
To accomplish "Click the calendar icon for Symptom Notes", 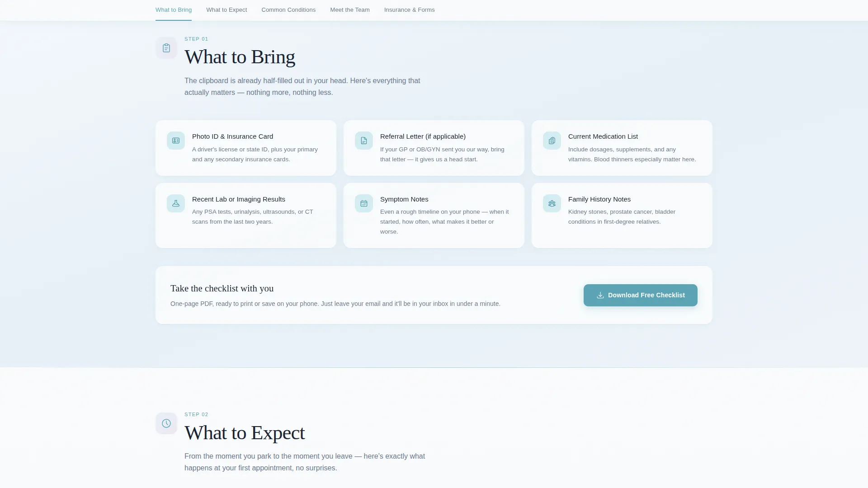I will coord(364,203).
